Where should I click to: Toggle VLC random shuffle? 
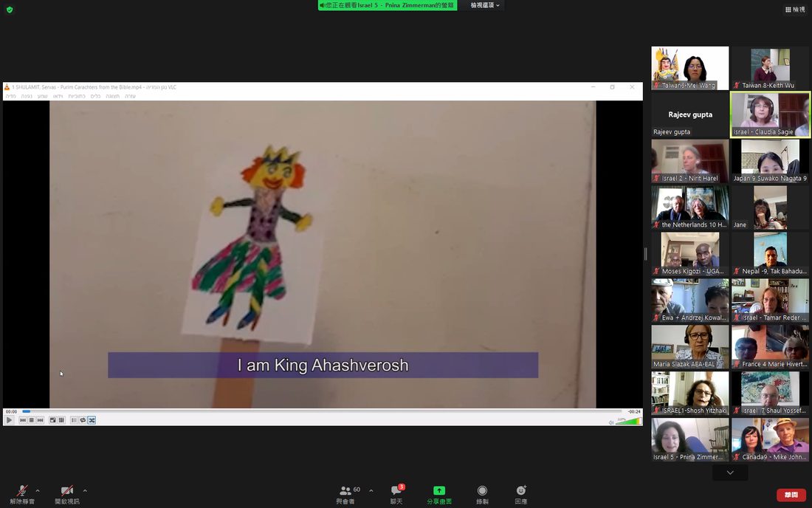pos(92,420)
